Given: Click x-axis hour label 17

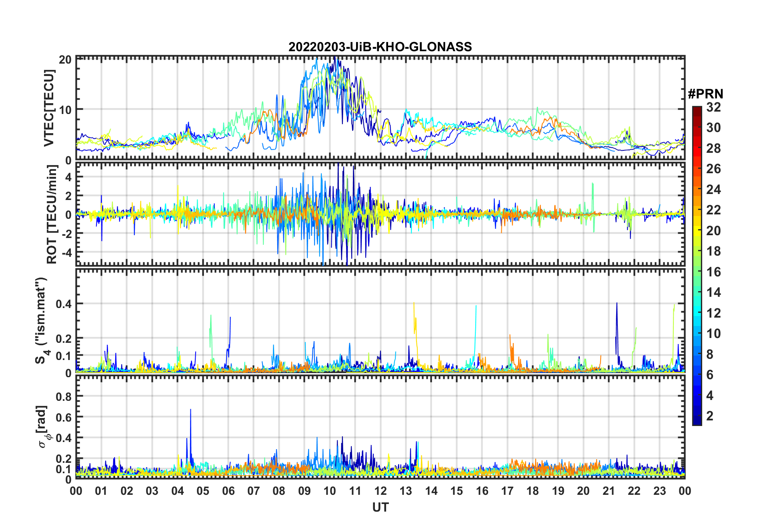Looking at the screenshot, I should [x=507, y=491].
